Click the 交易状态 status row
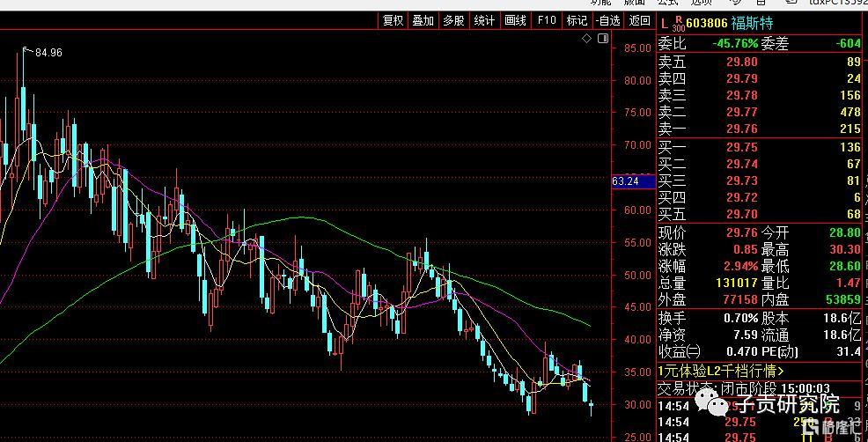Screen dimensions: 868x442 pos(760,387)
